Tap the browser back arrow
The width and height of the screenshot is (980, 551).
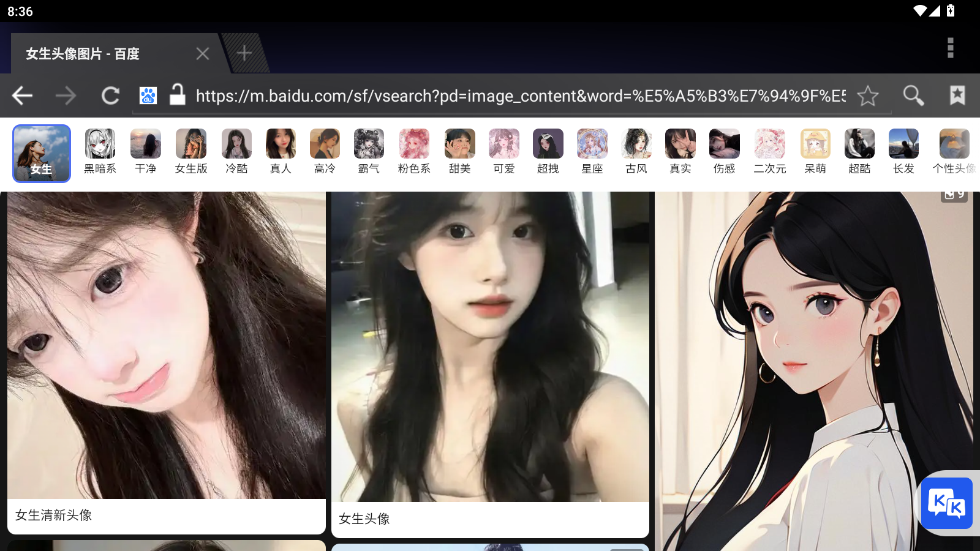pyautogui.click(x=23, y=96)
